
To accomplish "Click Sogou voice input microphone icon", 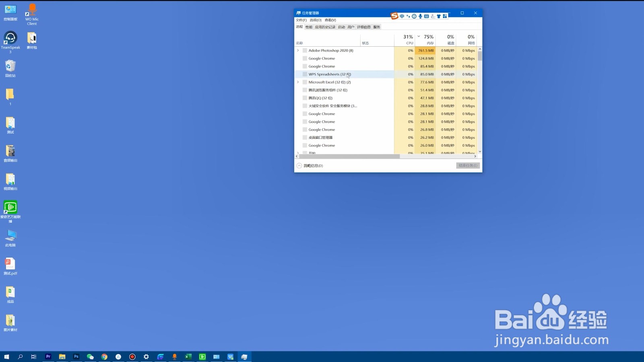I will (420, 16).
